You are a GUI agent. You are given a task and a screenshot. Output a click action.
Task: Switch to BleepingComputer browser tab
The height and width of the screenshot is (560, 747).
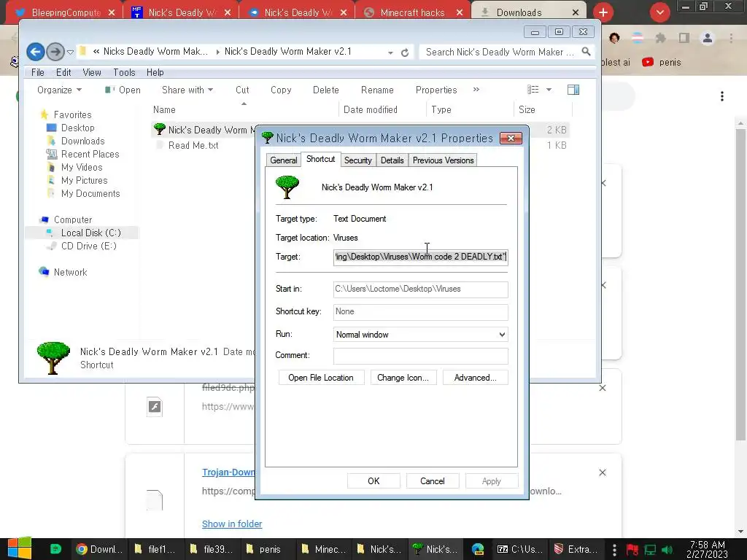(x=65, y=13)
